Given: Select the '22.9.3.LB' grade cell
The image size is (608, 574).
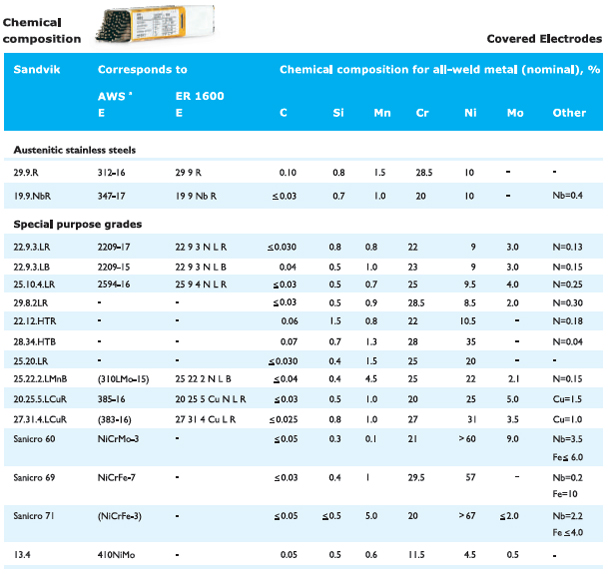Looking at the screenshot, I should point(31,267).
